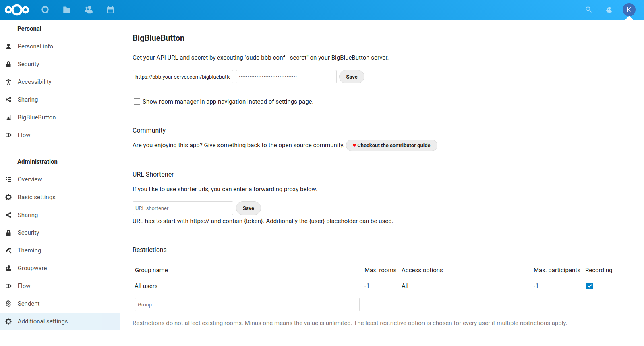
Task: Edit Access options value for All users
Action: coord(405,286)
